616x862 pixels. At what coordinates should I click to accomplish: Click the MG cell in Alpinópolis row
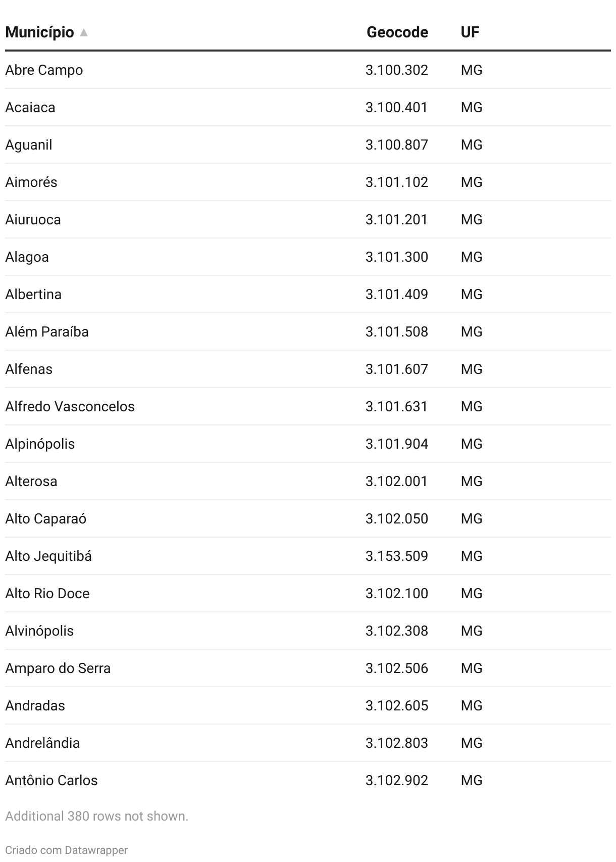pos(471,444)
